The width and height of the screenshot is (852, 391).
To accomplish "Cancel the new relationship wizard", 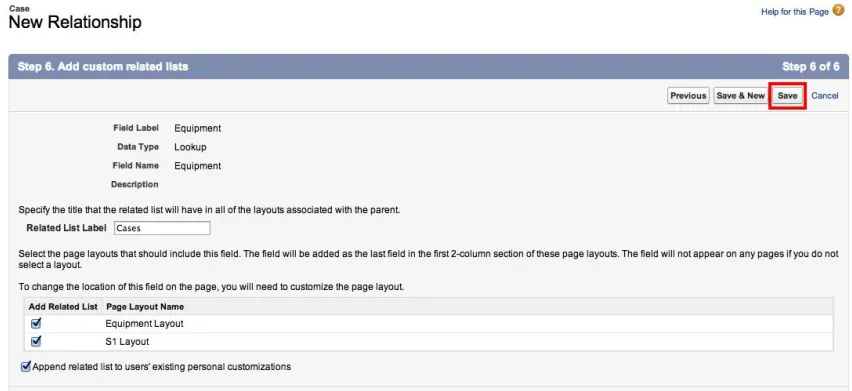I will point(824,96).
